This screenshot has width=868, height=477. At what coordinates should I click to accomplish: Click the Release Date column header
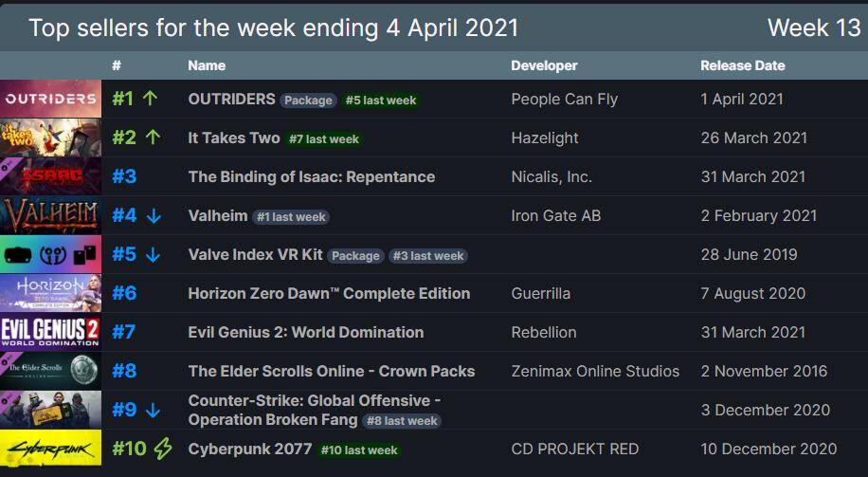(742, 65)
